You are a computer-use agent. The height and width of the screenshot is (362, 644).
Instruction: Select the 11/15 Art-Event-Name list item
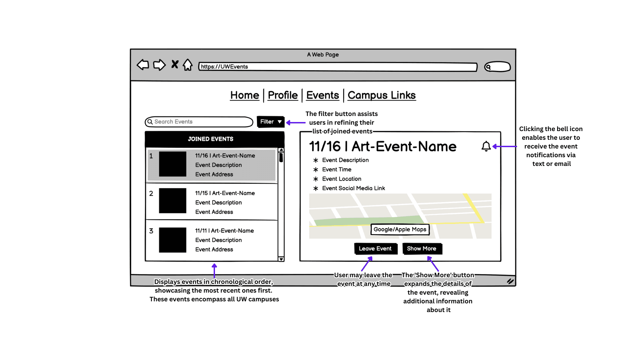pyautogui.click(x=212, y=202)
